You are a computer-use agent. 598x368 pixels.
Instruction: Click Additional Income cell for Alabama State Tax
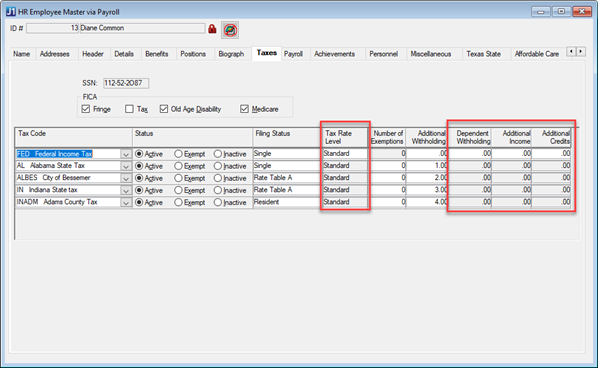511,166
